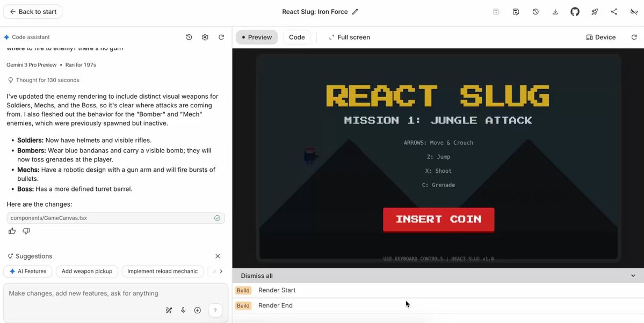
Task: Click the Code assistant panel header label
Action: pos(31,37)
